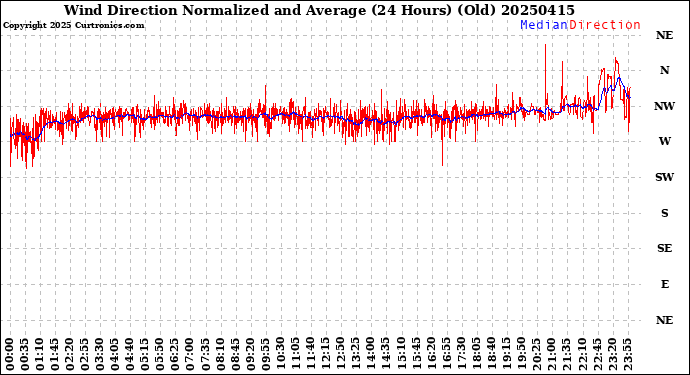This screenshot has width=690, height=375.
Task: Click the tallest red spike near 21:00
Action: click(x=546, y=75)
